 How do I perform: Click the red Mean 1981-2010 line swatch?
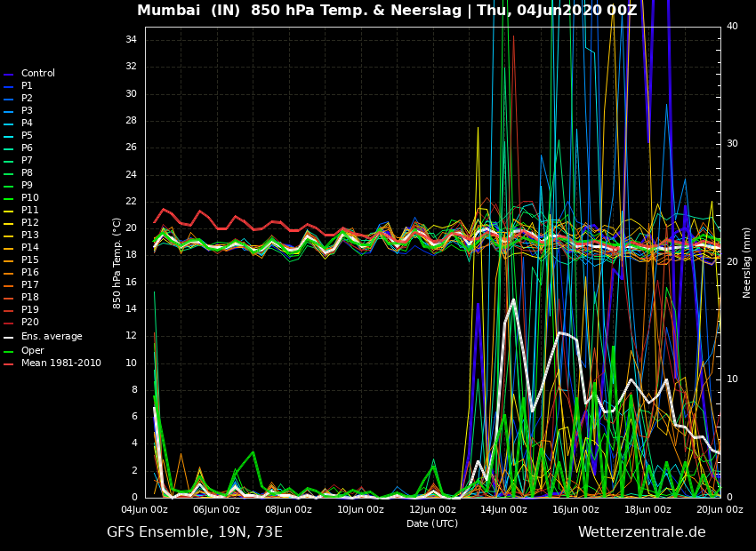(x=8, y=364)
